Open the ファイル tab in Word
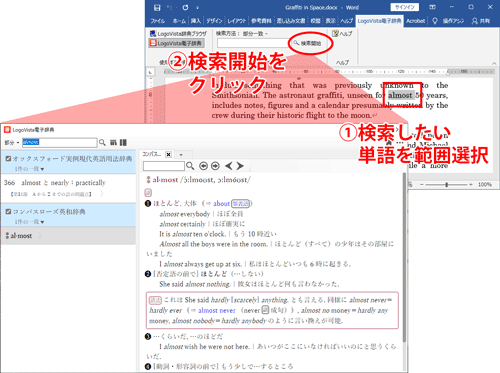Viewport: 500px width, 373px height. coord(157,21)
